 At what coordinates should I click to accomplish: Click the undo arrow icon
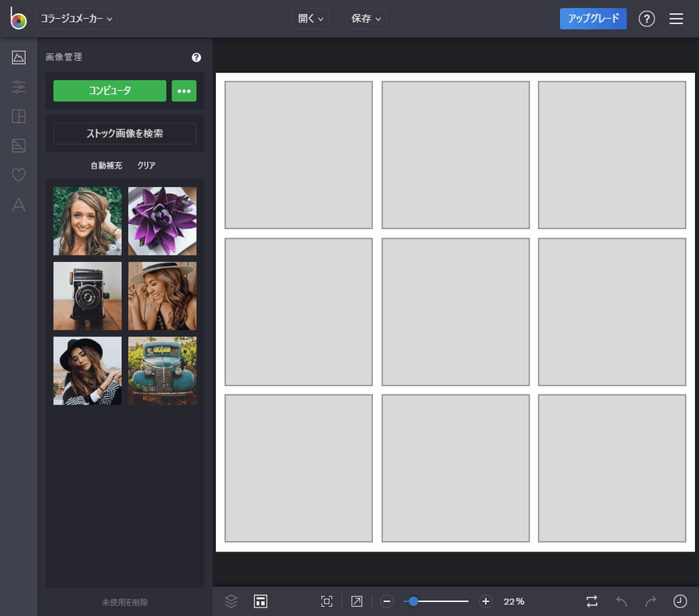tap(621, 601)
